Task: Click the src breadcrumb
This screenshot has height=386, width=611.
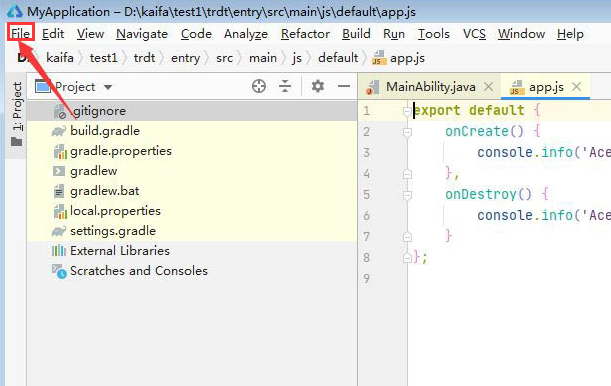Action: pos(224,58)
